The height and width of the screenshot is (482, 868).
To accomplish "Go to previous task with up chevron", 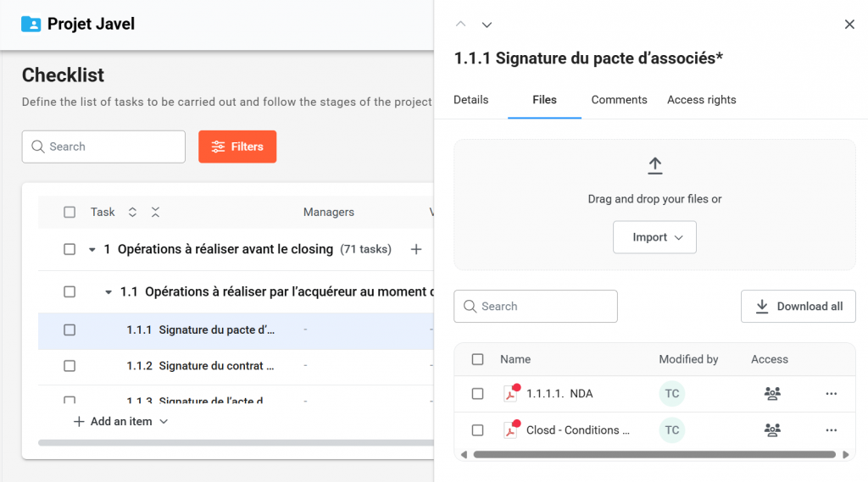I will [x=460, y=25].
